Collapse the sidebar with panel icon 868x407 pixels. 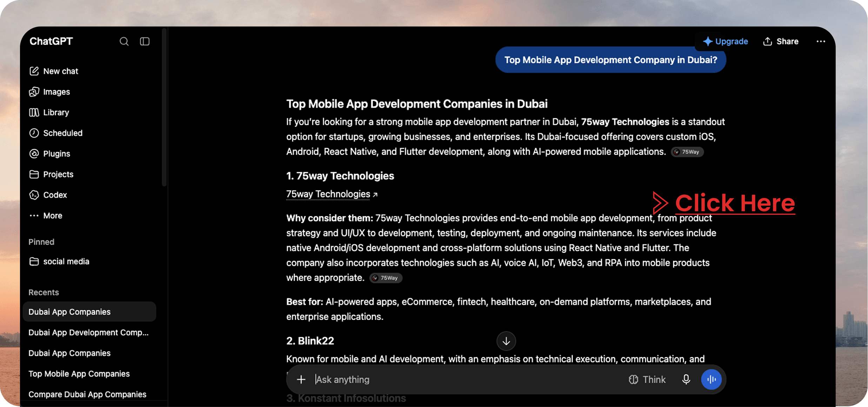(x=145, y=41)
